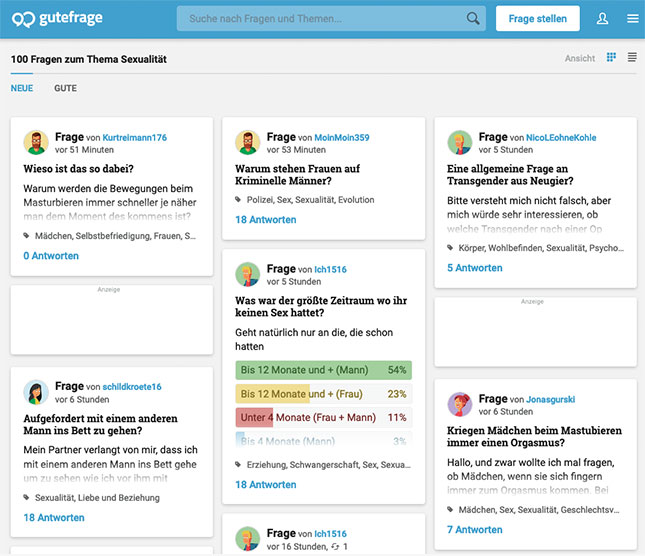Viewport: 645px width, 556px height.
Task: Select the GUTE tab
Action: pyautogui.click(x=65, y=88)
